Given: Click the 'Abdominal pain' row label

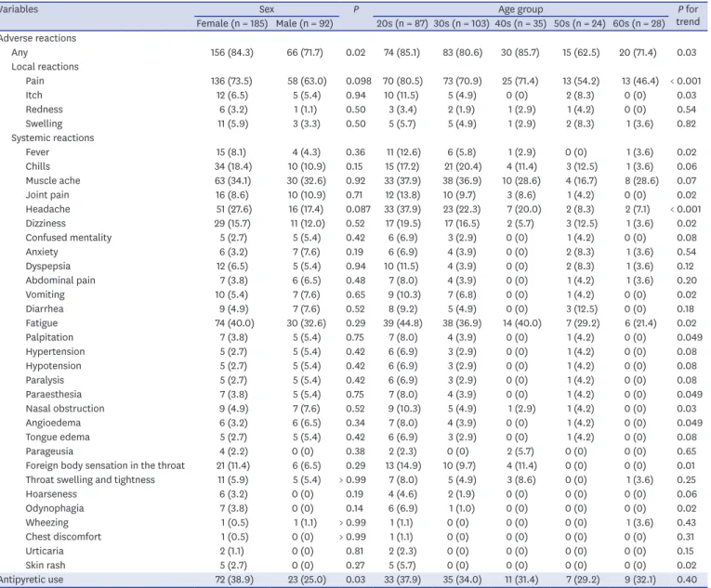Looking at the screenshot, I should [x=60, y=281].
